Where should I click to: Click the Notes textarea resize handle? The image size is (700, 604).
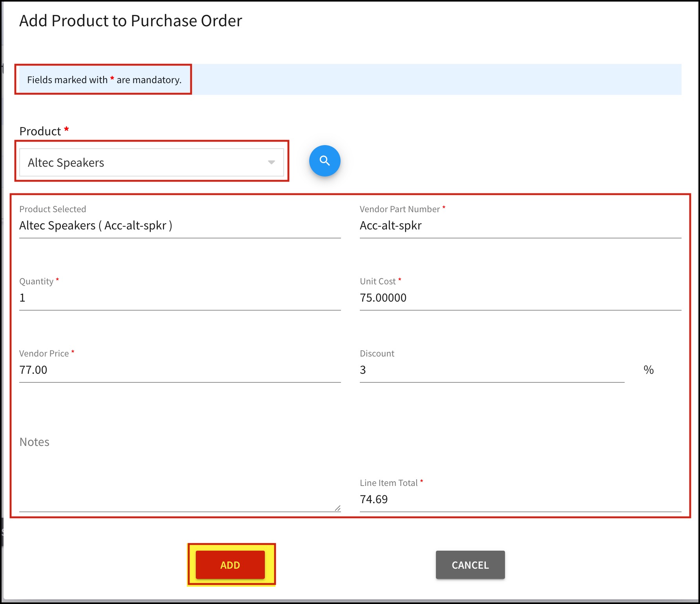click(337, 508)
